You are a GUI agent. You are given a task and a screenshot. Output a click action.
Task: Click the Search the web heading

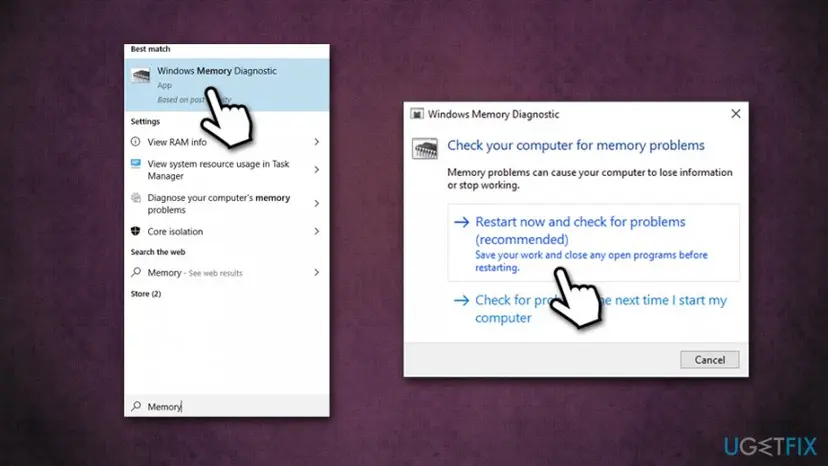pyautogui.click(x=158, y=252)
